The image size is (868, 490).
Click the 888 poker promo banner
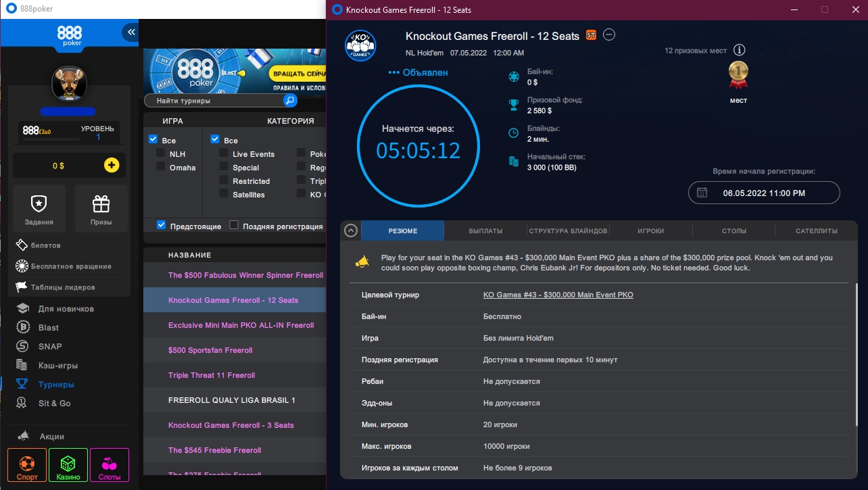tap(235, 71)
